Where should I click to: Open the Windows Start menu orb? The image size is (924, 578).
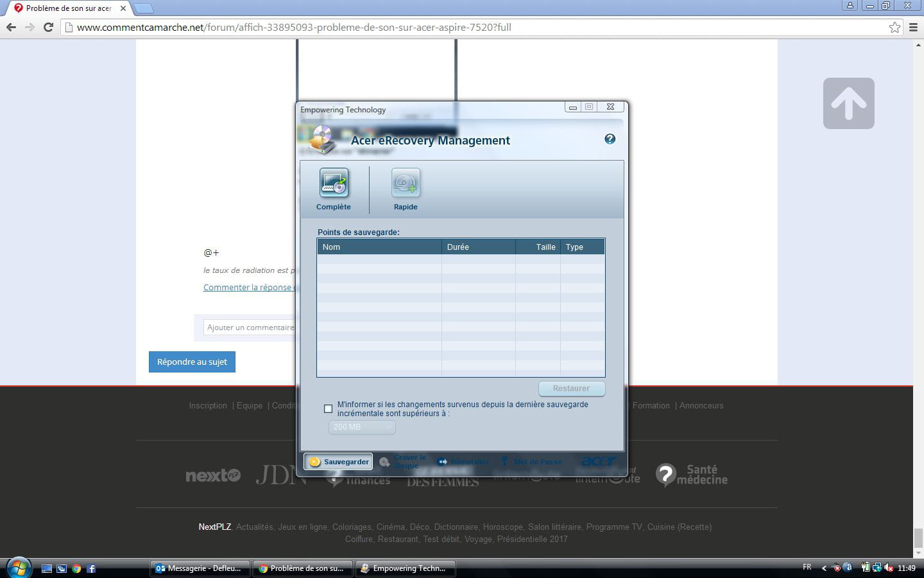19,568
